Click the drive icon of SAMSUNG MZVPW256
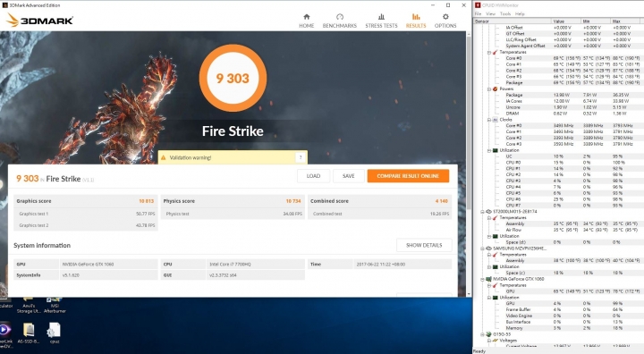This screenshot has height=354, width=644. 488,249
